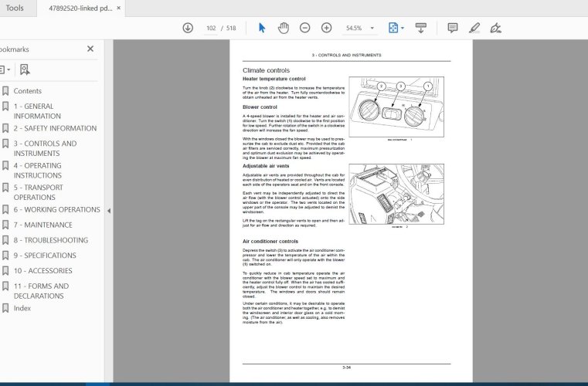
Task: Click the climate control knobs figure
Action: click(396, 107)
